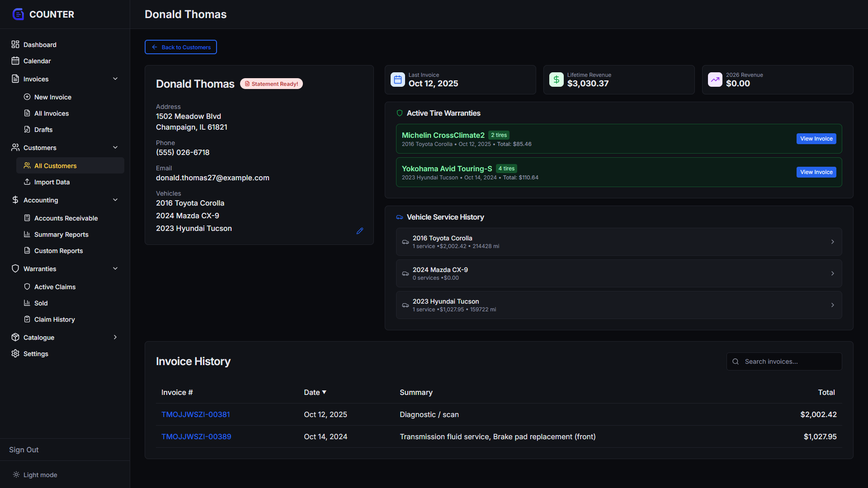The image size is (868, 488).
Task: Open invoice TMOJJWSZI-00389
Action: click(196, 436)
